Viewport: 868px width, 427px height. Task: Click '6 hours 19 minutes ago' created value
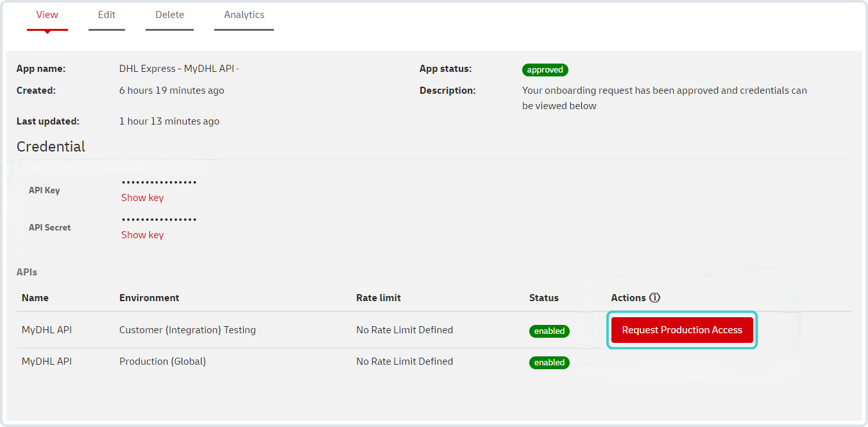pos(172,91)
